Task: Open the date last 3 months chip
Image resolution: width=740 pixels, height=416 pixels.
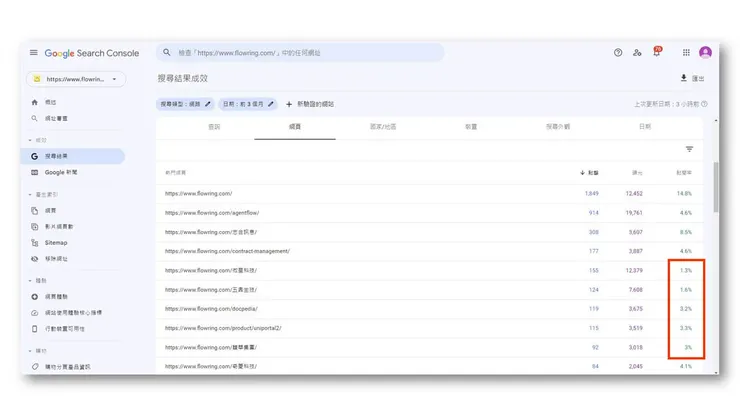Action: click(x=248, y=104)
